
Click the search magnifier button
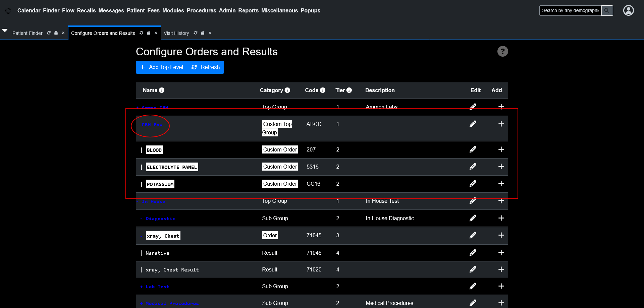pyautogui.click(x=607, y=10)
